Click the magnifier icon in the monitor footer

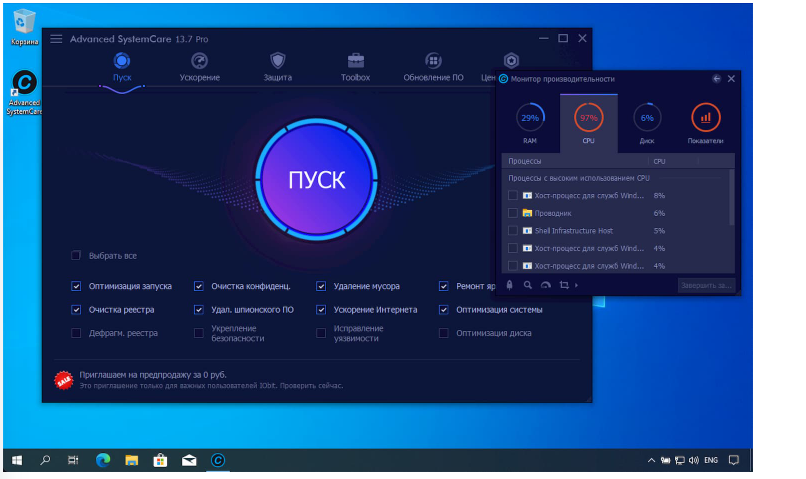click(527, 285)
